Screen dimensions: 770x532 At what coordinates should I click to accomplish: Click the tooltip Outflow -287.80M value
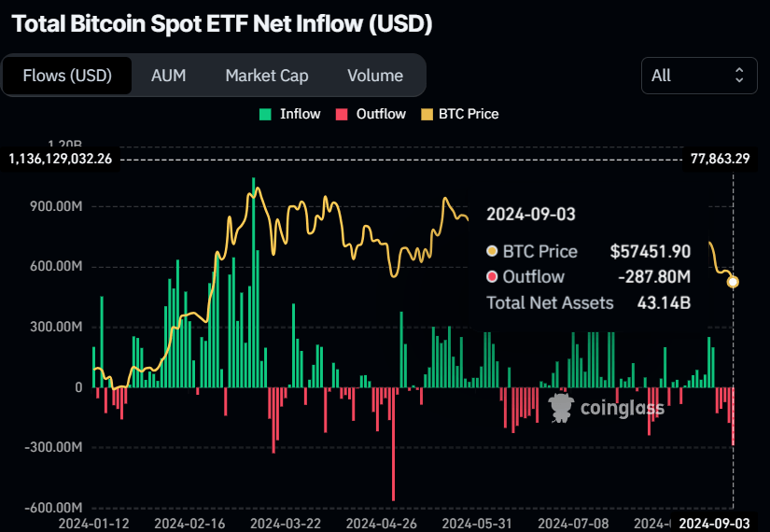[x=654, y=277]
